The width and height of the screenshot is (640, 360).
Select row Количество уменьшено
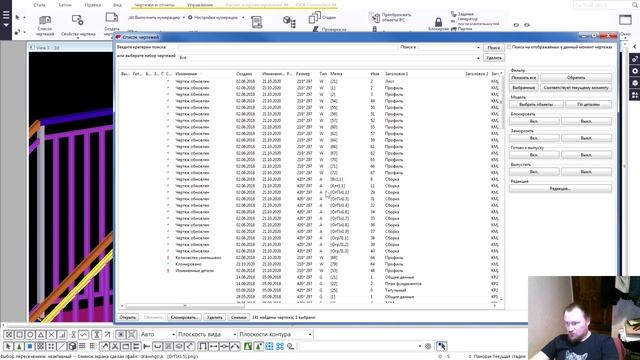tap(310, 258)
